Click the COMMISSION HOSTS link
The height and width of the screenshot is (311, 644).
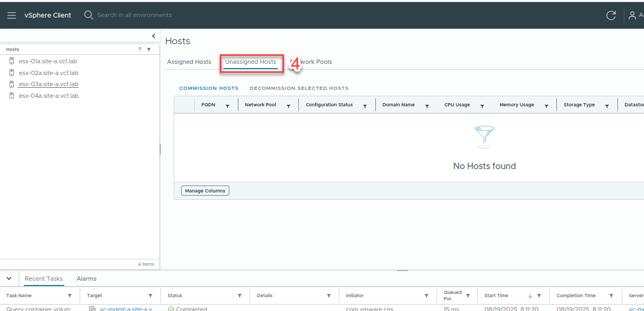tap(209, 88)
